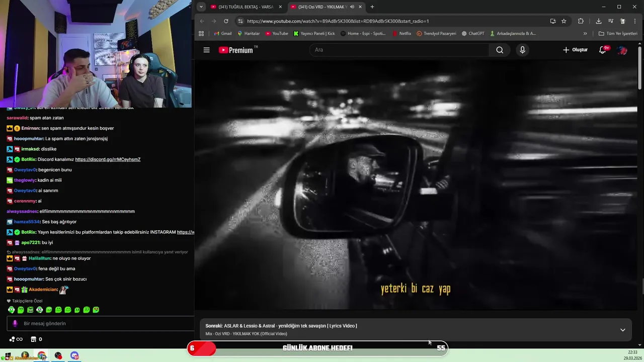Click username sarawalid in chat
This screenshot has height=362, width=644.
(17, 118)
